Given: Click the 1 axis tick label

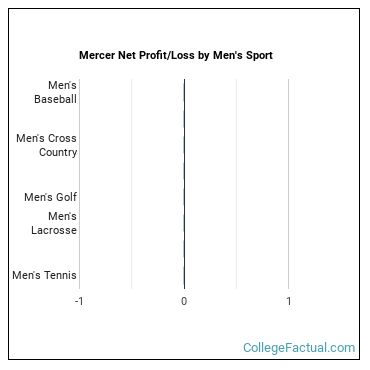Looking at the screenshot, I should coord(289,301).
